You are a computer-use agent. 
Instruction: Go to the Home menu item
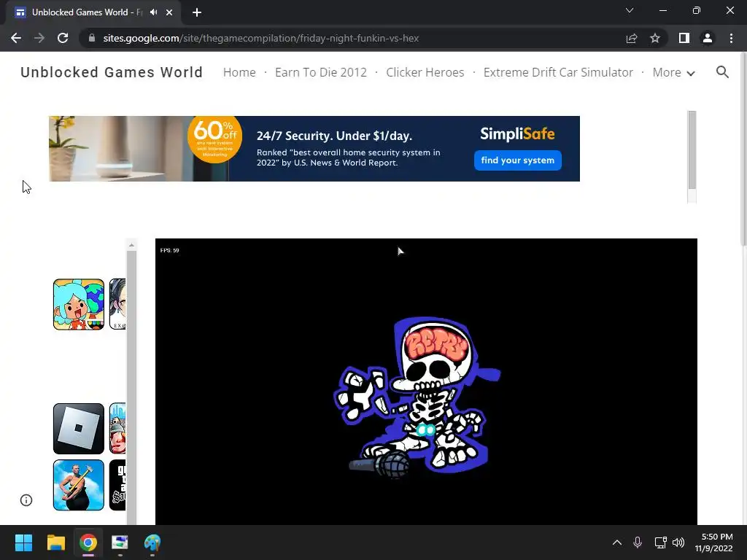[x=239, y=72]
